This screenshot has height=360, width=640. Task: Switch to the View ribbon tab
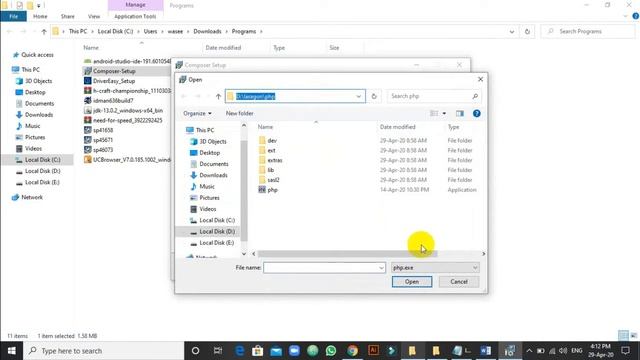coord(94,16)
